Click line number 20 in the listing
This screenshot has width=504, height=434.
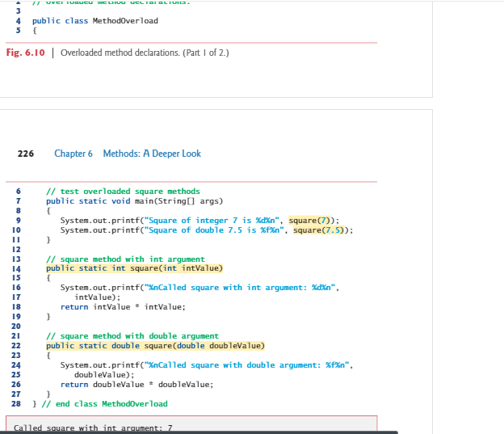[x=16, y=327]
